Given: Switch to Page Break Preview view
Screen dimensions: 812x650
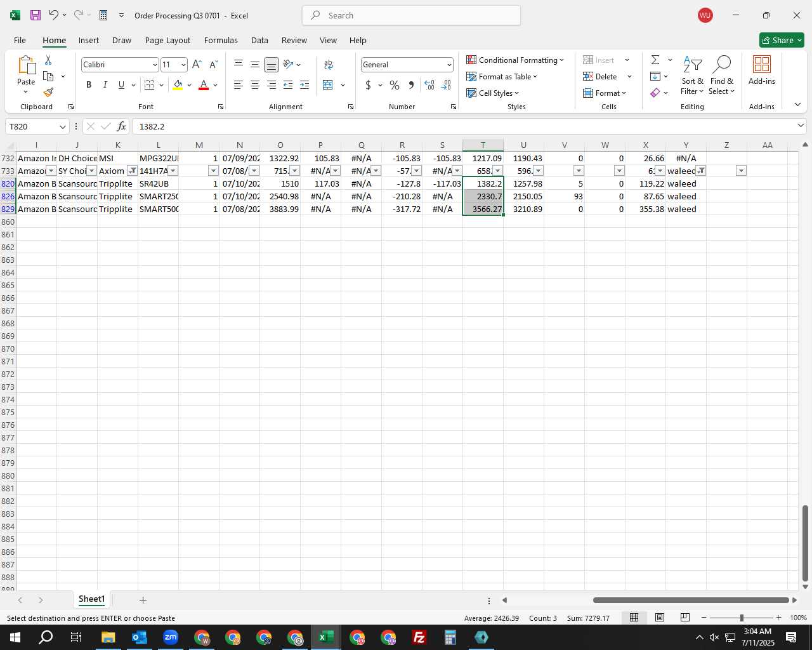Looking at the screenshot, I should pos(684,618).
